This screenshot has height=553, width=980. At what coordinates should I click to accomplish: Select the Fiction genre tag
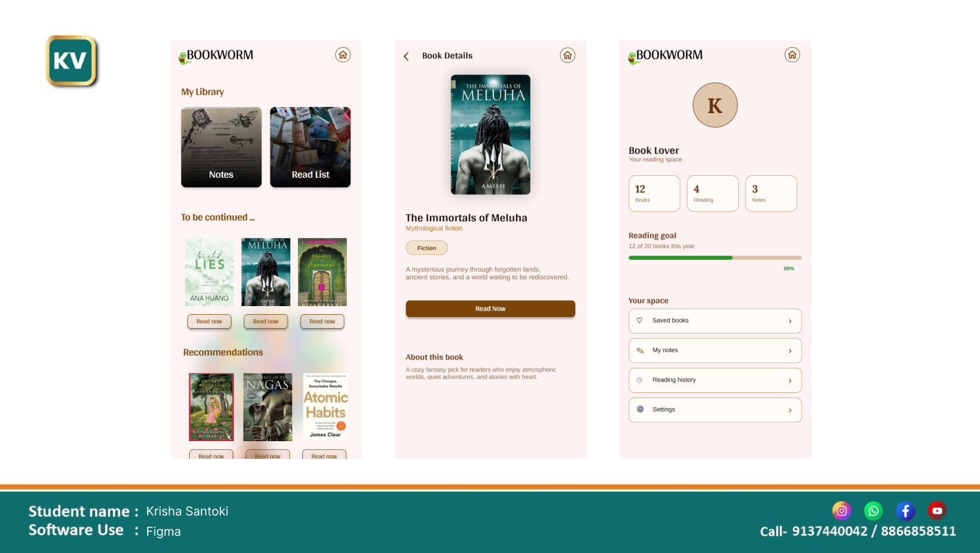point(427,248)
